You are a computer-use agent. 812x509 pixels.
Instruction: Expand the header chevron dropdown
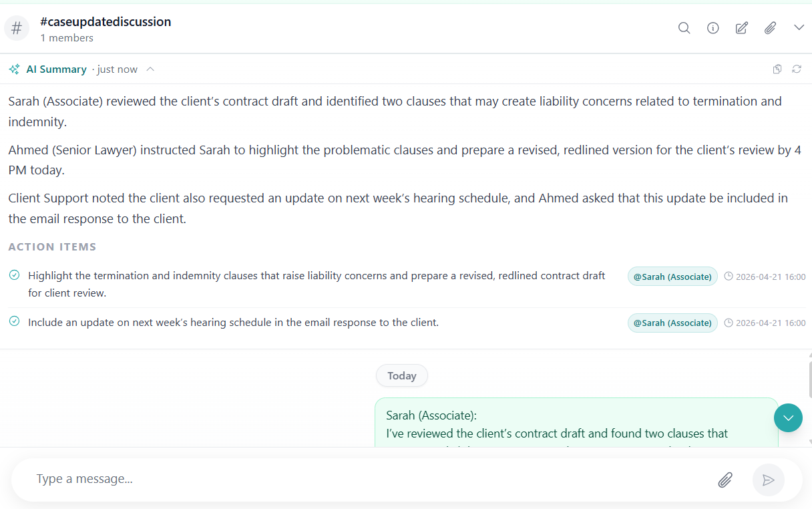(799, 28)
